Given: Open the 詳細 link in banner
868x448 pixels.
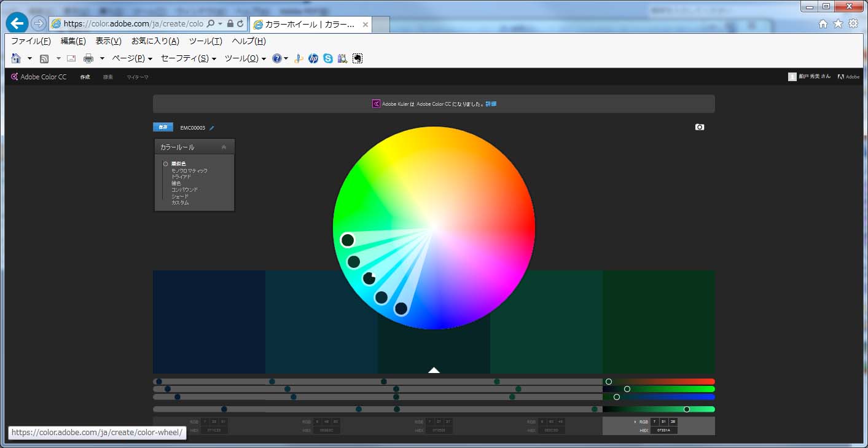Looking at the screenshot, I should (x=491, y=104).
